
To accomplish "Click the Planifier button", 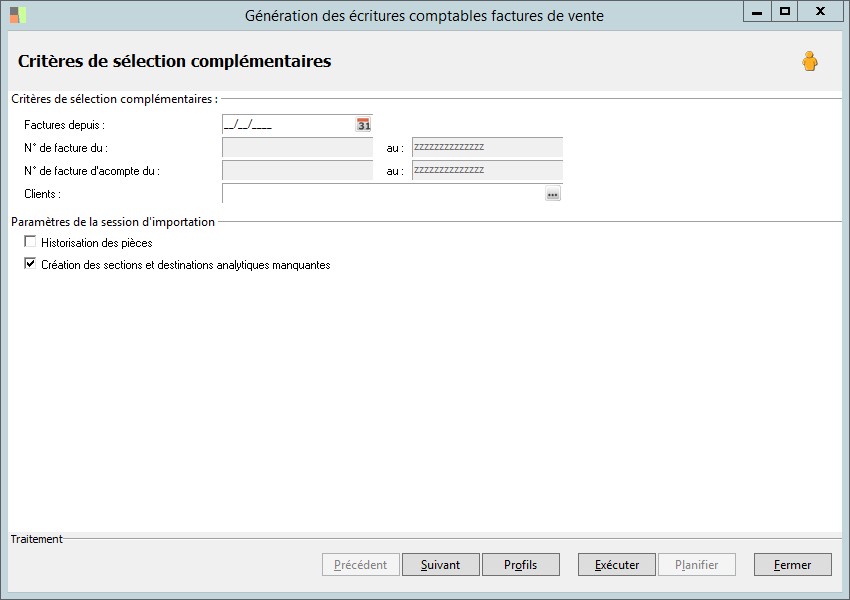I will (696, 565).
